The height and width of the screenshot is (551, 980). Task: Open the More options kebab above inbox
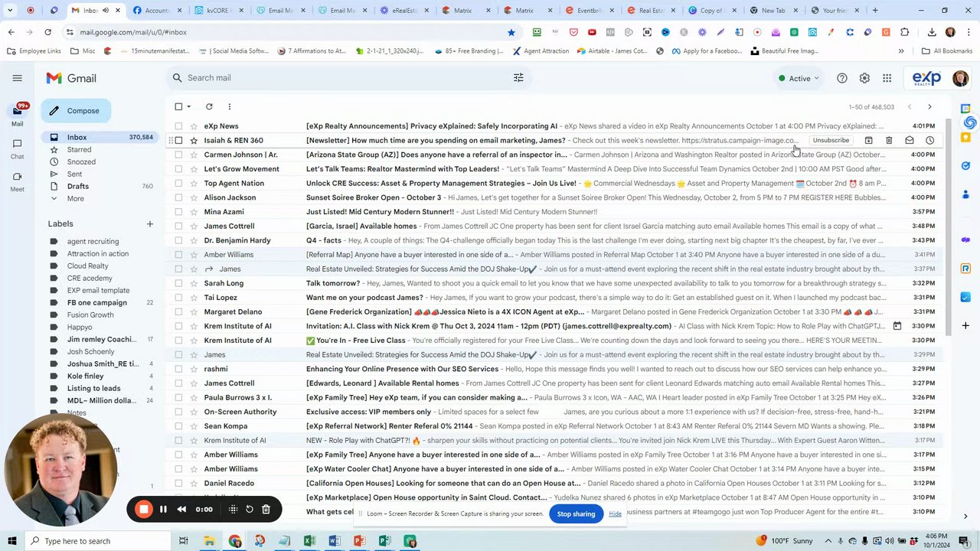coord(229,106)
